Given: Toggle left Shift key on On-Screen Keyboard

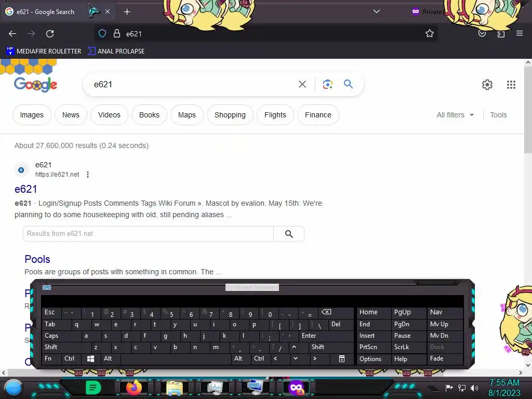Looking at the screenshot, I should coord(66,347).
